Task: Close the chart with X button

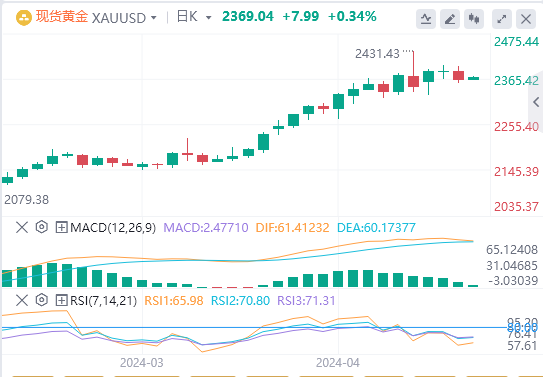Action: (526, 19)
